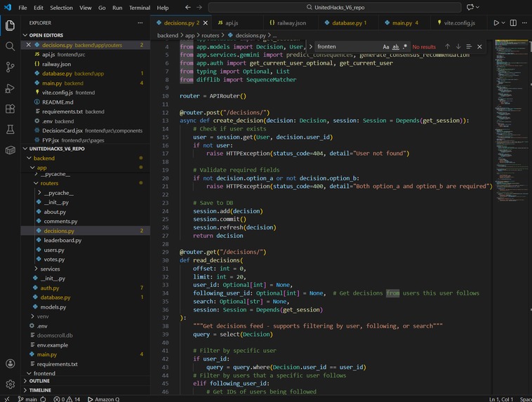Open remote window indicator in status bar
Image resolution: width=532 pixels, height=402 pixels.
coord(7,399)
